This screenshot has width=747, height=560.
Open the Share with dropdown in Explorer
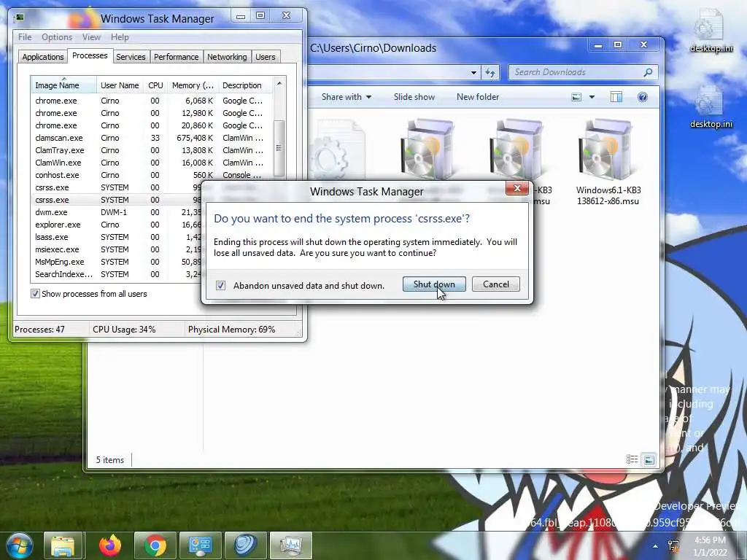pos(347,97)
